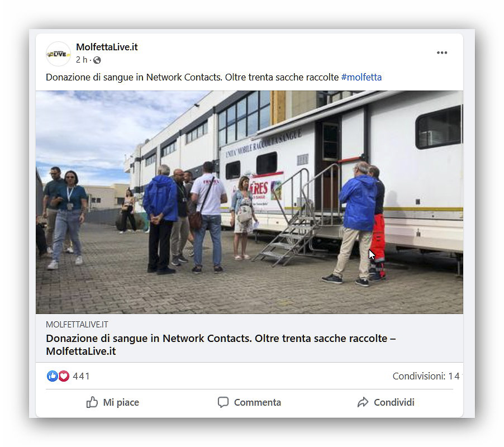This screenshot has width=504, height=447.
Task: Select the 'Commenta' label
Action: pos(258,402)
